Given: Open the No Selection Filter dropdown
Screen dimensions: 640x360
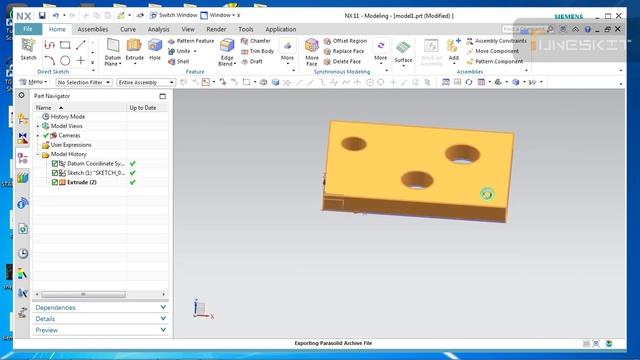Looking at the screenshot, I should click(x=83, y=82).
